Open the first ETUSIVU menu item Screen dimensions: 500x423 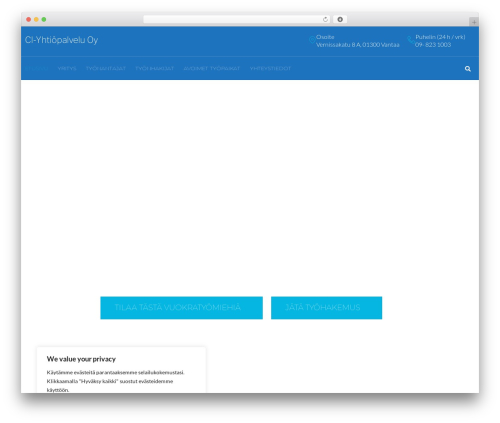click(x=37, y=68)
